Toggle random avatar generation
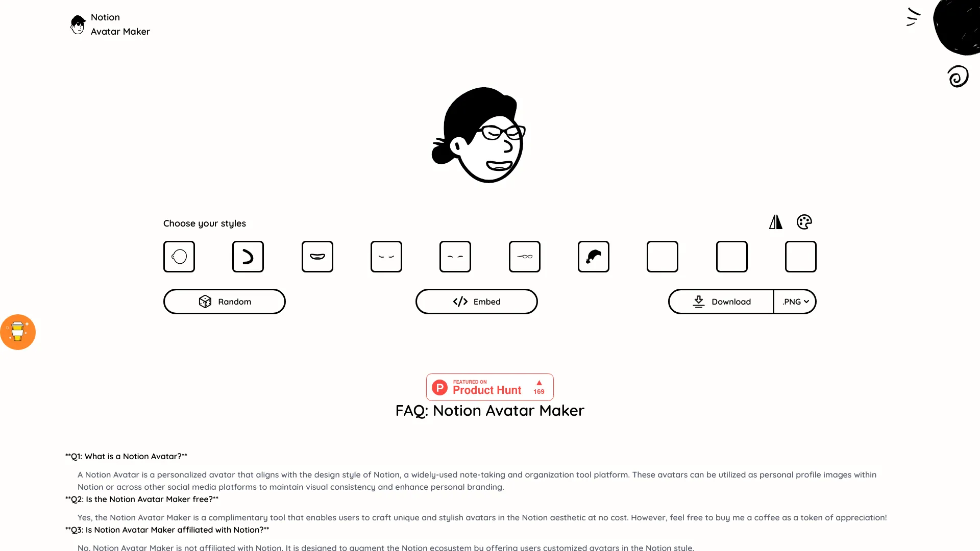This screenshot has height=551, width=980. [x=224, y=302]
